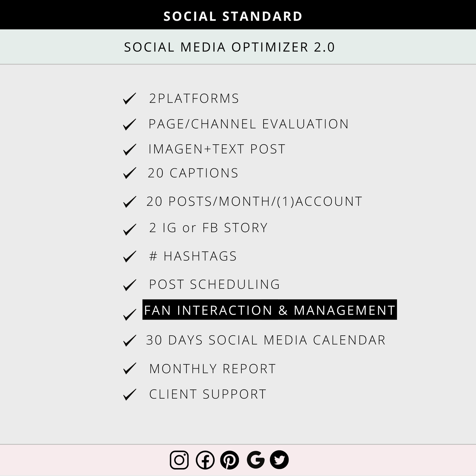Toggle checkmark next to 20 CAPTIONS

[x=129, y=173]
